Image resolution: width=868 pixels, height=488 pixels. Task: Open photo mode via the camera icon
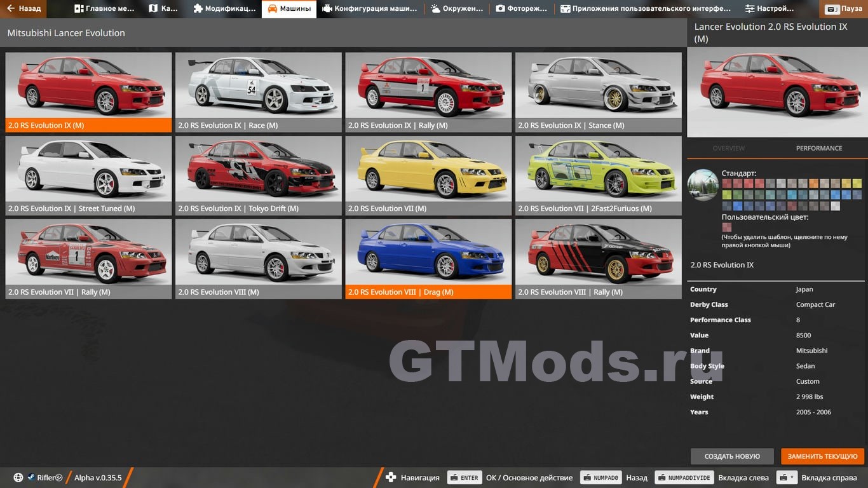pos(500,9)
